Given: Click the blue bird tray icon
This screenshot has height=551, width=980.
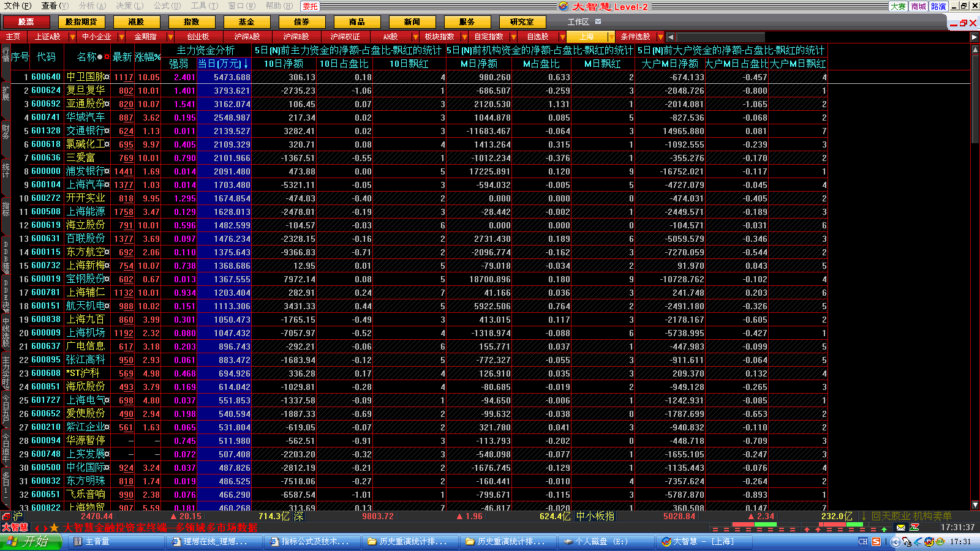Looking at the screenshot, I should click(x=918, y=542).
